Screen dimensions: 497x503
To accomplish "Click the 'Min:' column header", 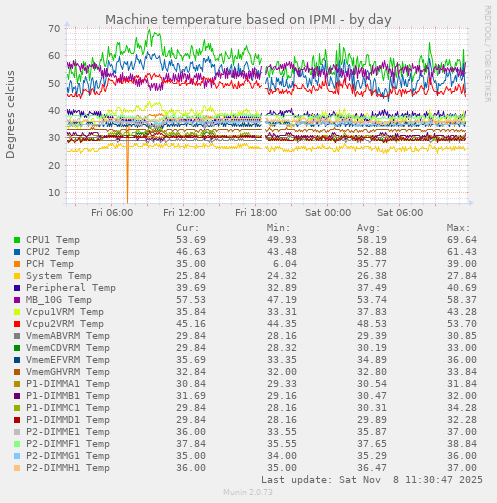I will pos(278,228).
